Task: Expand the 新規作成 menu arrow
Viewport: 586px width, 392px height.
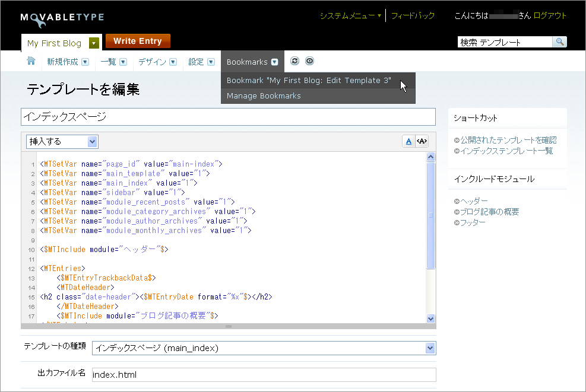Action: pyautogui.click(x=85, y=62)
